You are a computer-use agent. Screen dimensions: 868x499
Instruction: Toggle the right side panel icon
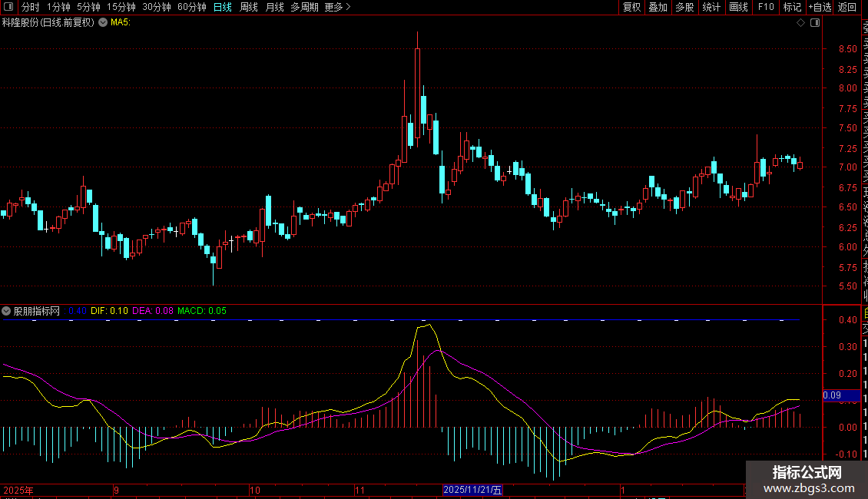pyautogui.click(x=815, y=23)
